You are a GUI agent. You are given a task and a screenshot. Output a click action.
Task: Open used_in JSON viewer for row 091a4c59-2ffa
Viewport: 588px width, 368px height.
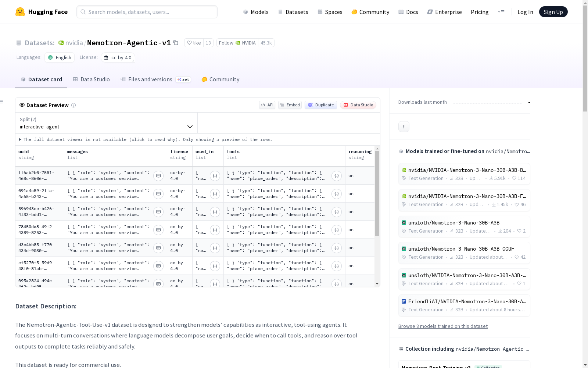[x=215, y=194]
